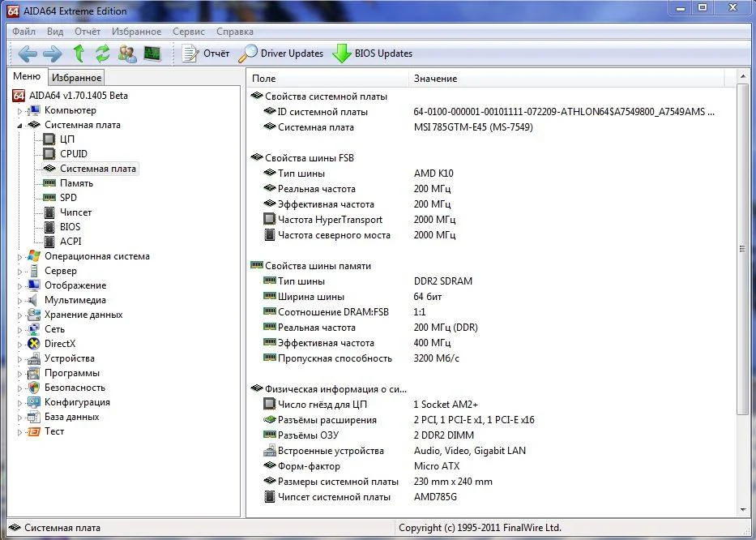756x540 pixels.
Task: Select ЦП in the tree
Action: click(x=67, y=139)
